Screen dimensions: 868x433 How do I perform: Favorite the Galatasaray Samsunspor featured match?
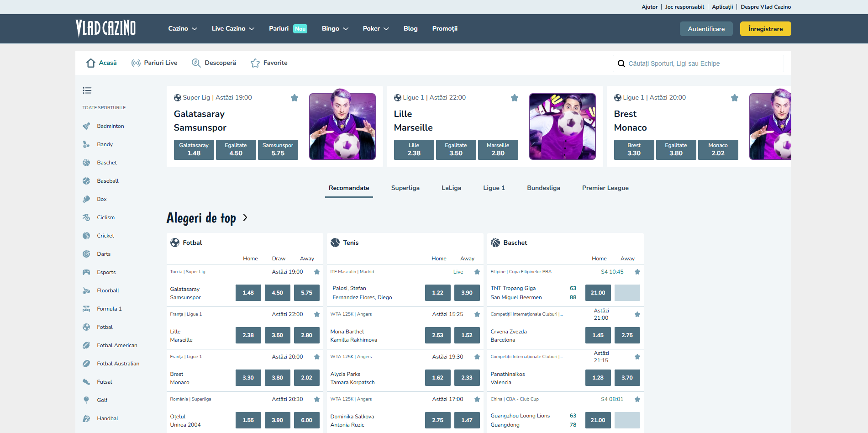pos(295,98)
